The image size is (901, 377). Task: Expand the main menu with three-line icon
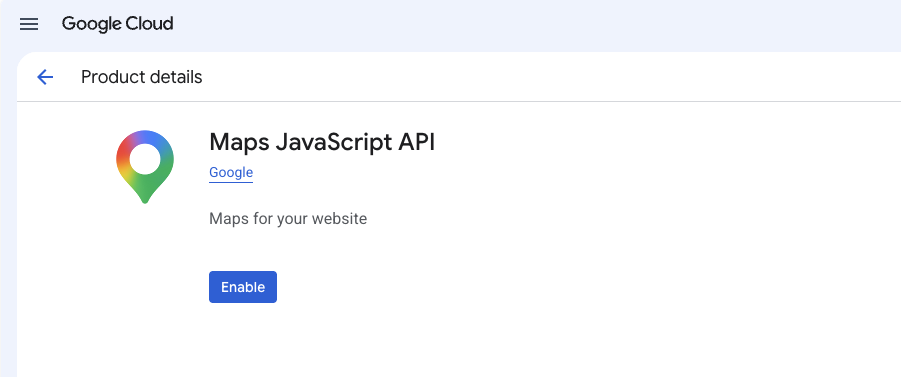coord(29,24)
